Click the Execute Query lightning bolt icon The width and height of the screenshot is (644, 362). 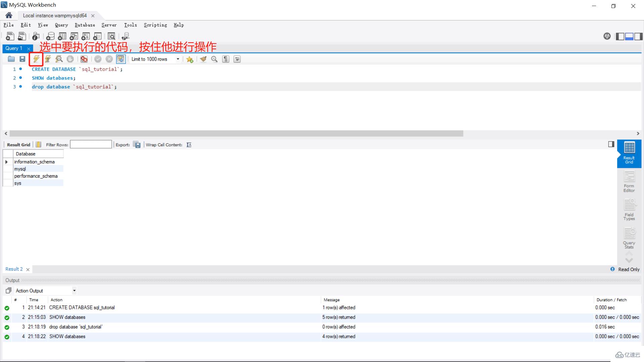(36, 59)
